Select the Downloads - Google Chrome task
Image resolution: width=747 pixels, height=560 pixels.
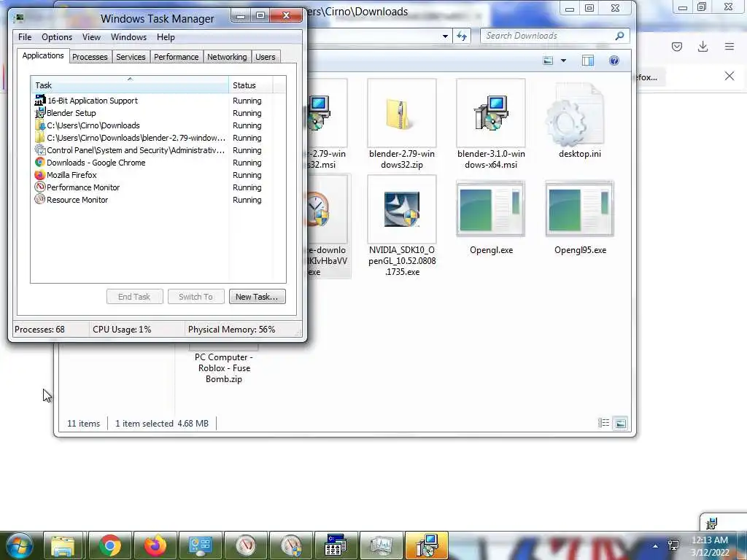click(x=147, y=163)
